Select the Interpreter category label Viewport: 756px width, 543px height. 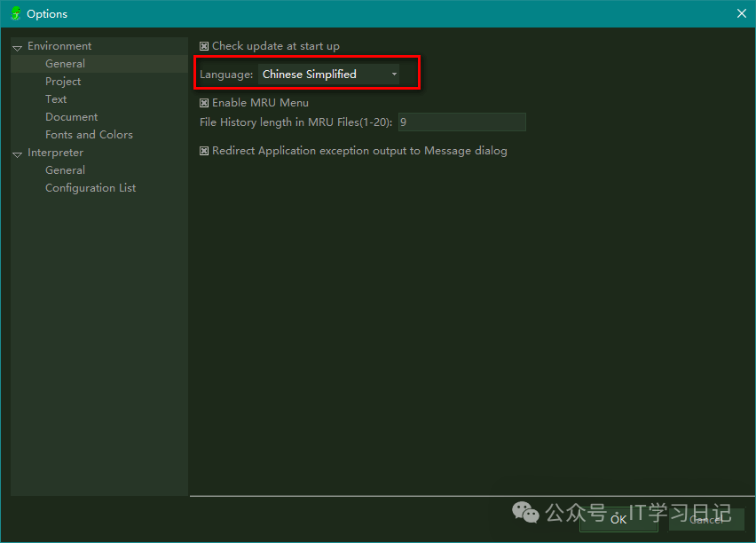[x=55, y=153]
